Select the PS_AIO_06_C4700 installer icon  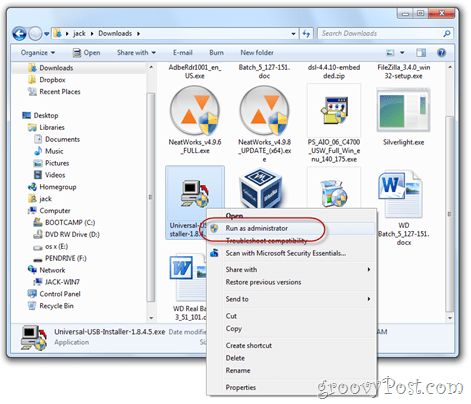[x=334, y=111]
